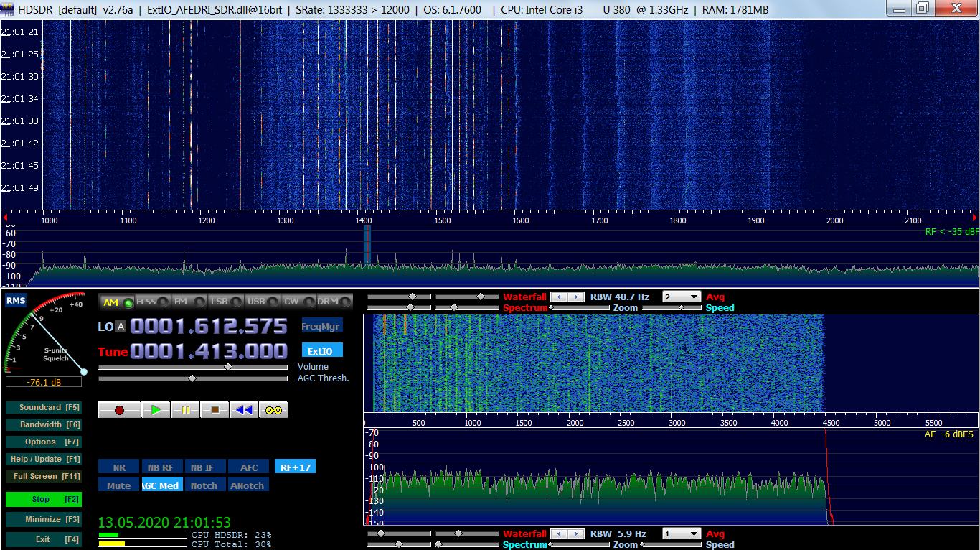The image size is (980, 550).
Task: Click the LO frequency display 0001.612.575
Action: (x=209, y=327)
